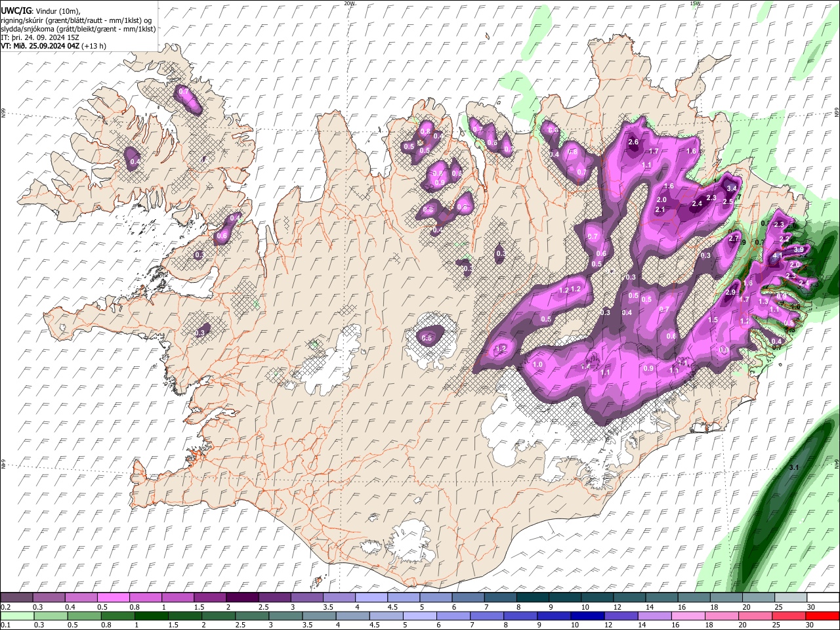Screen dimensions: 840x630
Task: Click the 3.4 precipitation value label
Action: click(732, 188)
